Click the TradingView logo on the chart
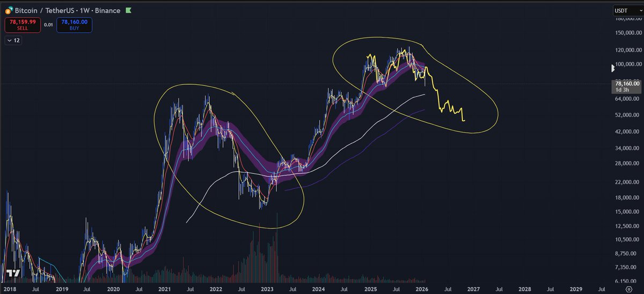This screenshot has width=644, height=294. tap(14, 273)
